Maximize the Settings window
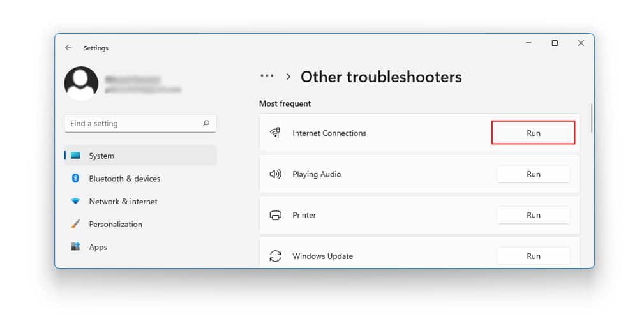The height and width of the screenshot is (319, 644). [x=555, y=43]
